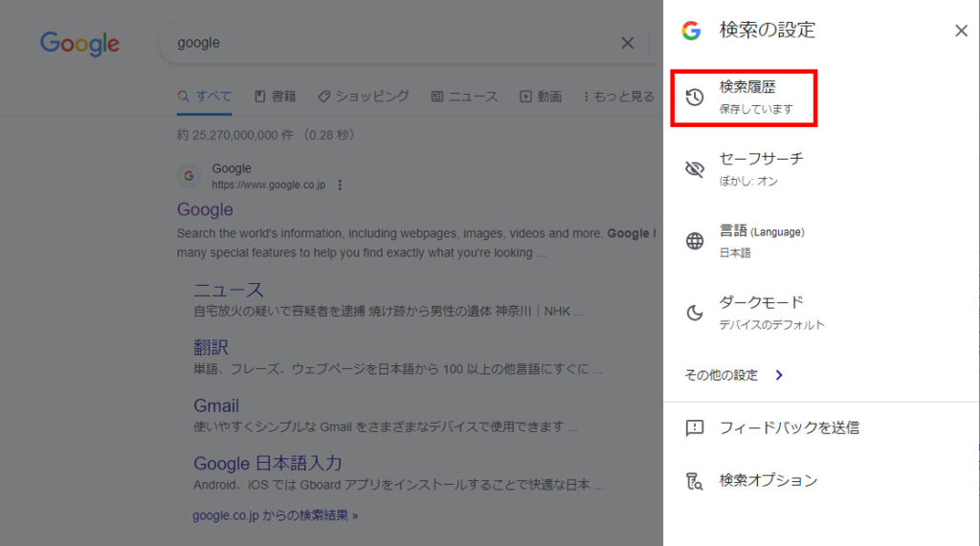
Task: Expand その他の設定 with chevron arrow
Action: (x=779, y=376)
